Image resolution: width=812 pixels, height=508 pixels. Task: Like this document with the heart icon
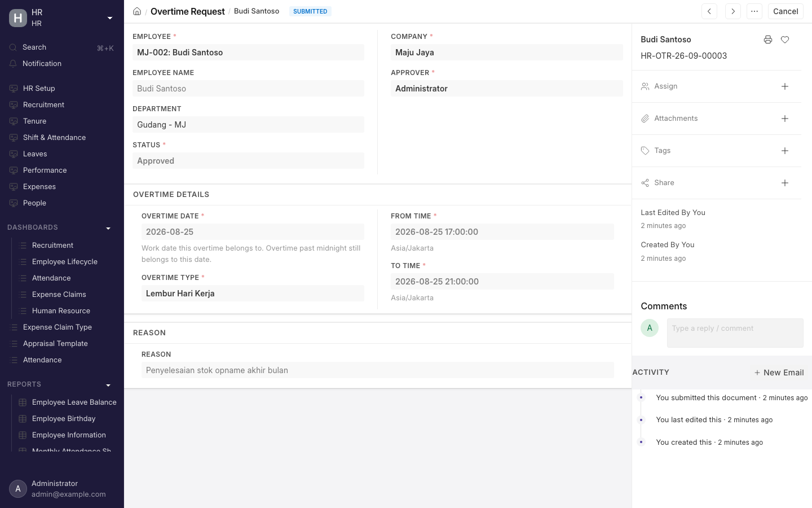pos(785,40)
